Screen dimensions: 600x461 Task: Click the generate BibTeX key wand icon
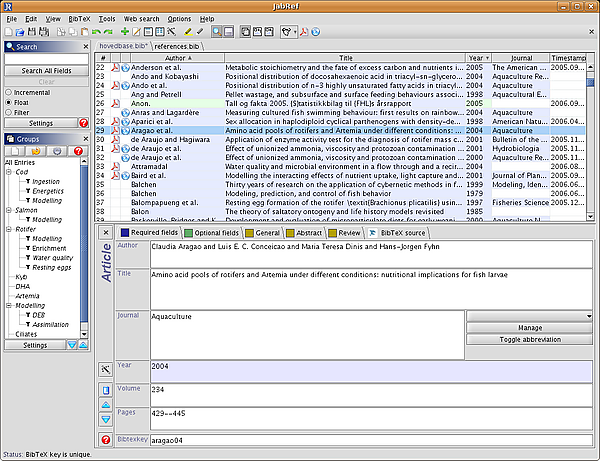click(x=106, y=370)
